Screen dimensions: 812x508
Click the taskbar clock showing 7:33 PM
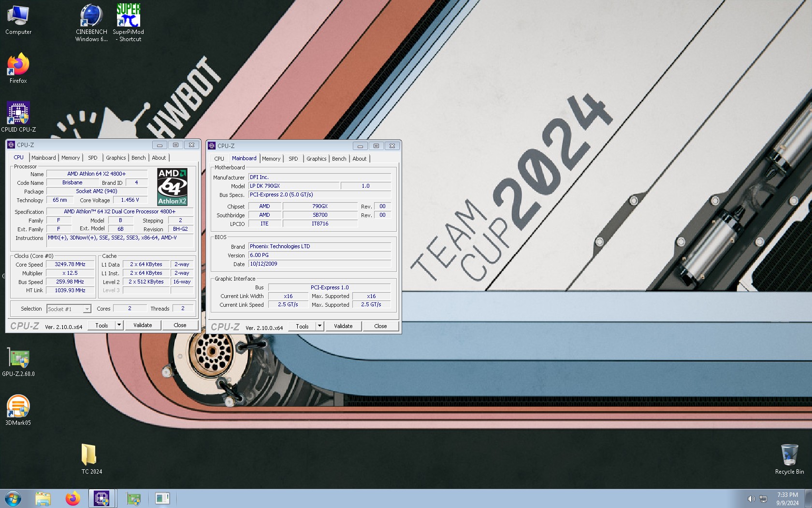(x=787, y=499)
